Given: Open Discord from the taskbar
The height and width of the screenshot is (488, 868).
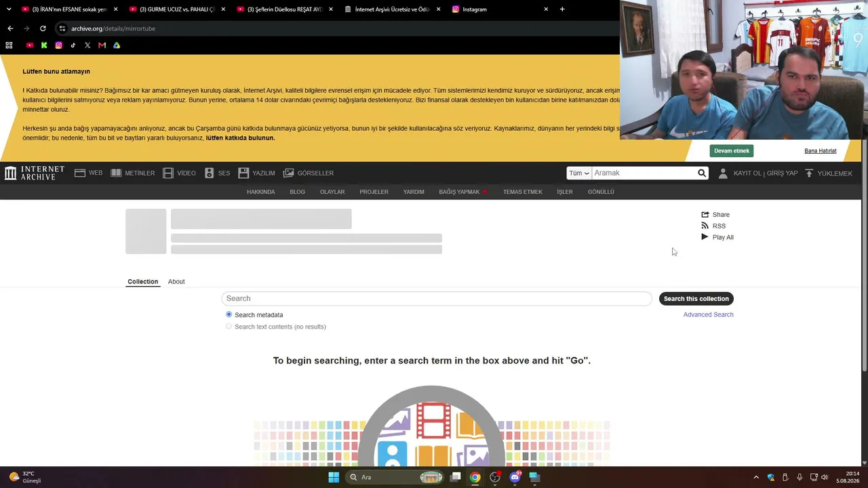Looking at the screenshot, I should pos(515,477).
